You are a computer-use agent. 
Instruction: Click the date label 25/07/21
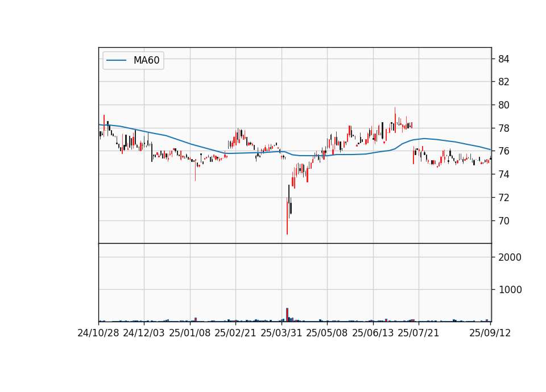419,333
